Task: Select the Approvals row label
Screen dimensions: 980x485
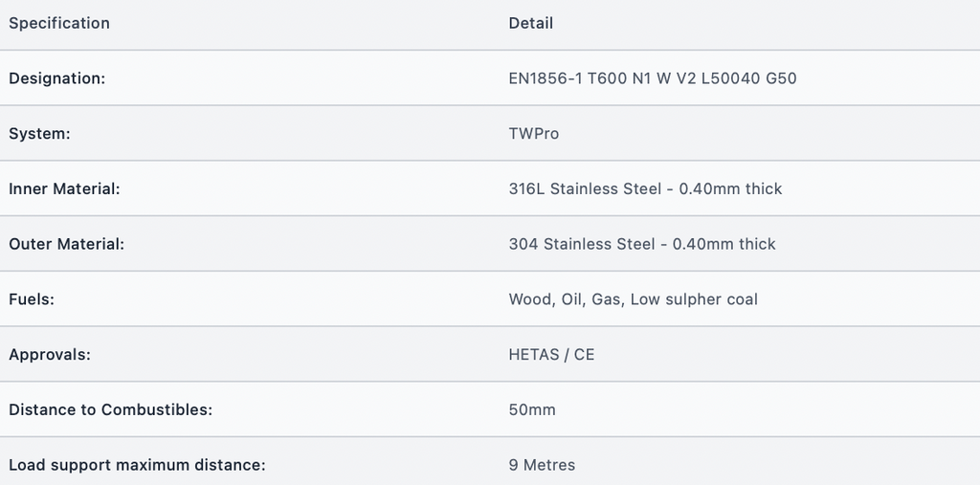Action: click(50, 354)
